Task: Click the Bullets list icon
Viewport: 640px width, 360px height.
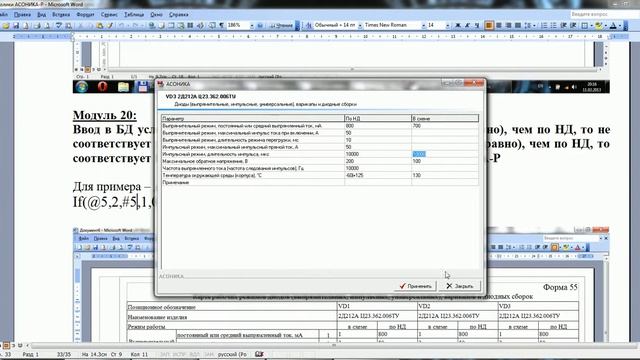Action: (x=553, y=26)
